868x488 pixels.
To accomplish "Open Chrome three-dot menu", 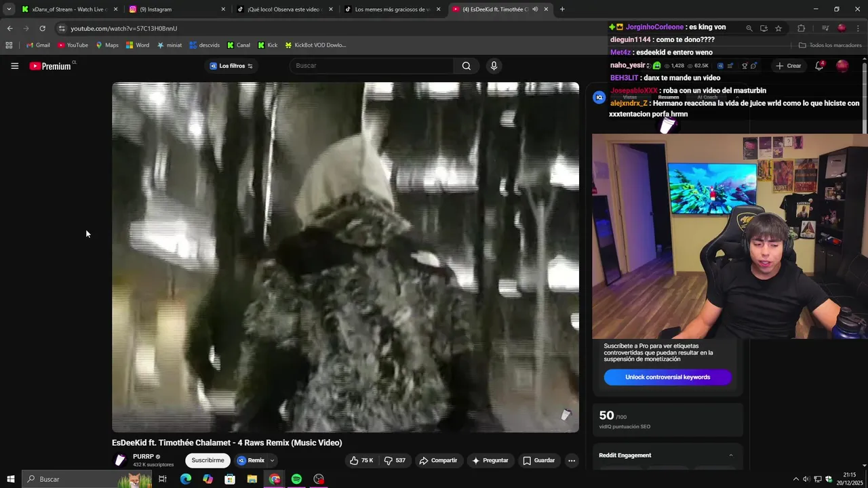I will pyautogui.click(x=858, y=28).
